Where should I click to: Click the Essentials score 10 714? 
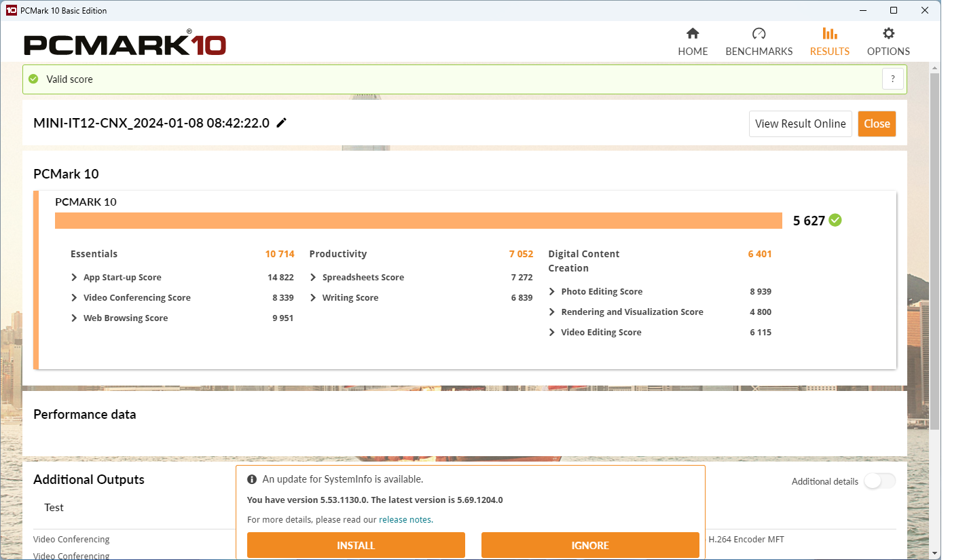coord(280,254)
